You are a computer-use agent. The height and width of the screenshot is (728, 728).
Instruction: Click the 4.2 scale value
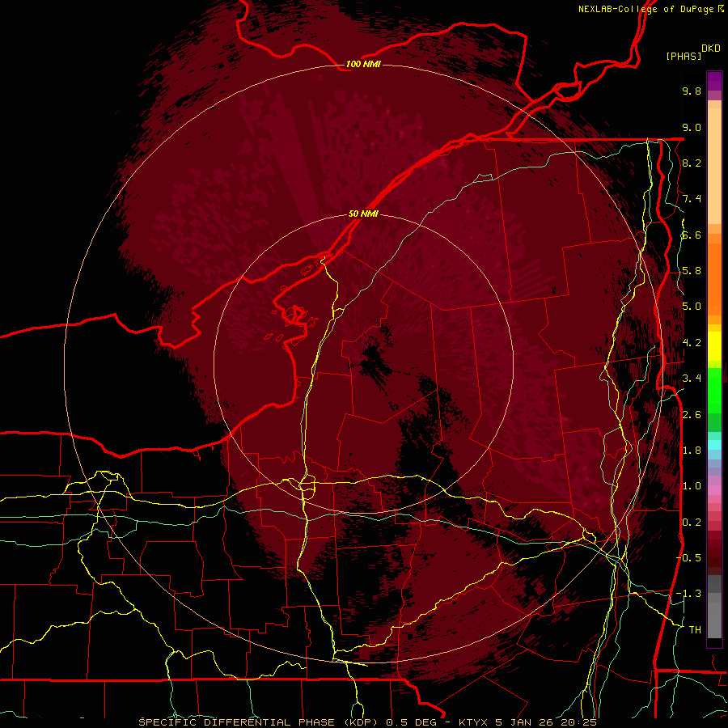[x=692, y=343]
